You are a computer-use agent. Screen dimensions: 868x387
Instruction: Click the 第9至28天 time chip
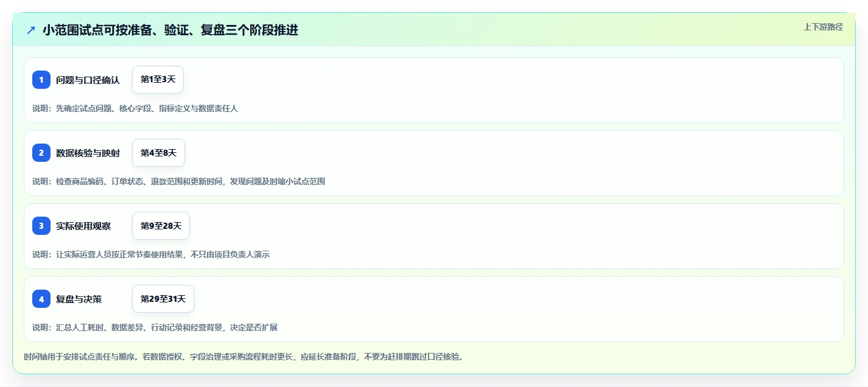point(161,226)
